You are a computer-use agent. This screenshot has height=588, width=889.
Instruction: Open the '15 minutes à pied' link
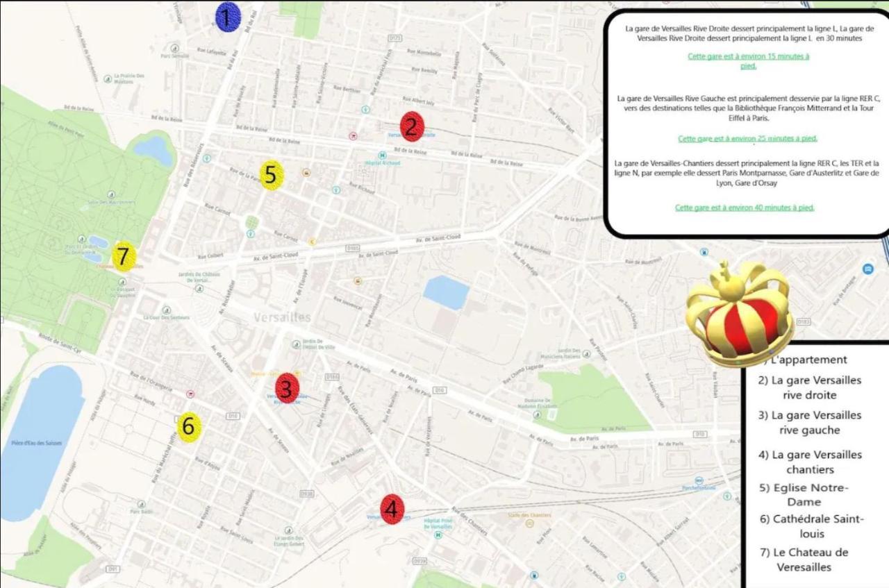[748, 61]
